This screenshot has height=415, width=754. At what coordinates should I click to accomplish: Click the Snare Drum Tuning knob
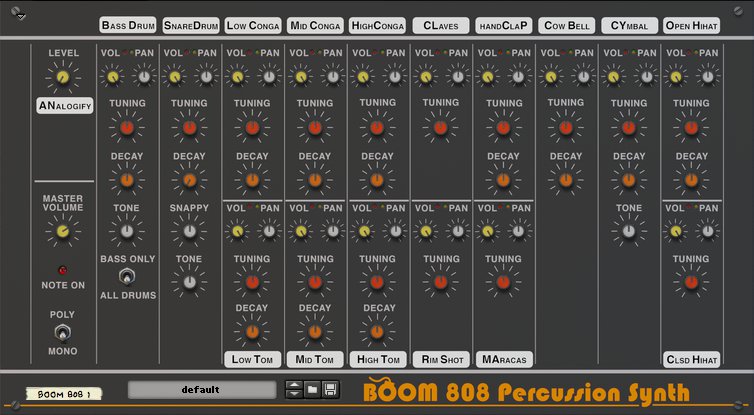[189, 128]
